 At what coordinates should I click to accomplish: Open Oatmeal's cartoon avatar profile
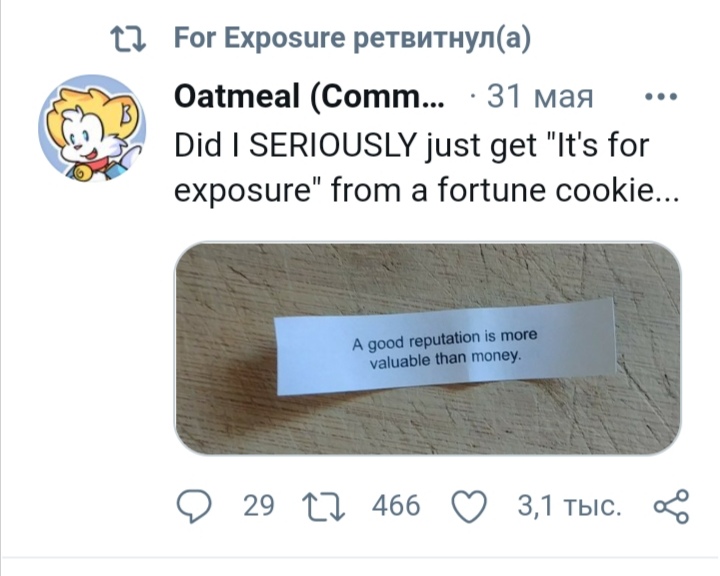click(92, 128)
